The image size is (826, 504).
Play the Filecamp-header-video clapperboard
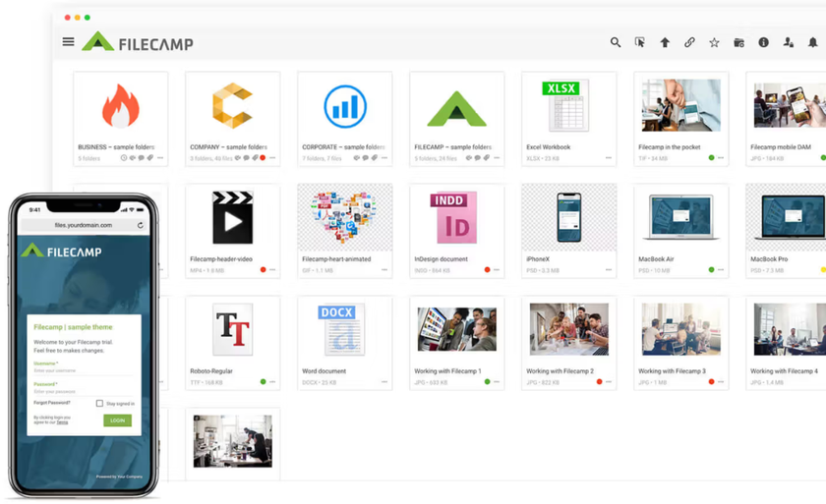click(232, 217)
